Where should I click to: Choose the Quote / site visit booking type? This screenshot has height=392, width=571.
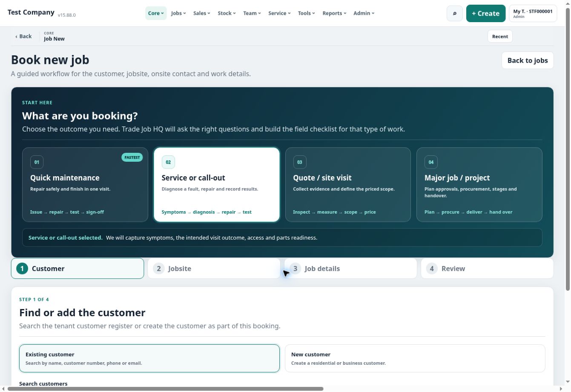point(348,185)
